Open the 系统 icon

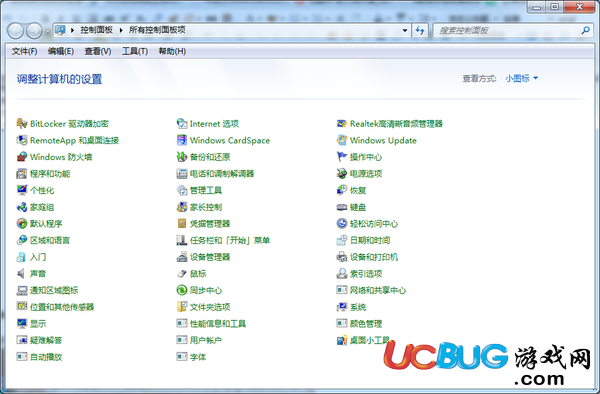pyautogui.click(x=342, y=307)
